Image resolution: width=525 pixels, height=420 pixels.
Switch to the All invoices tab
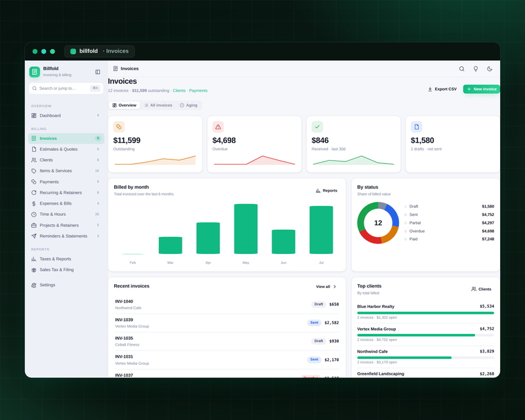click(158, 105)
